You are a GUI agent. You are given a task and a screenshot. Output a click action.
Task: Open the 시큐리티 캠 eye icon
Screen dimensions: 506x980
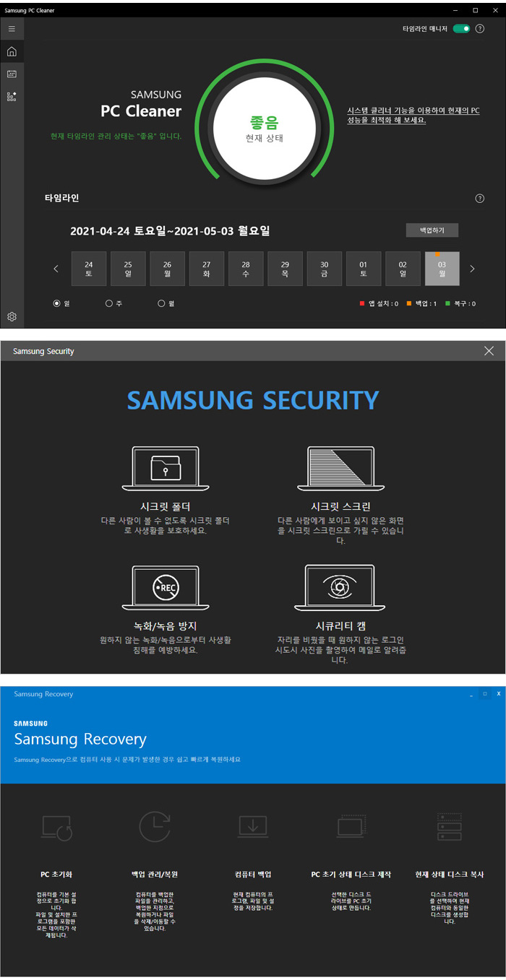(340, 588)
